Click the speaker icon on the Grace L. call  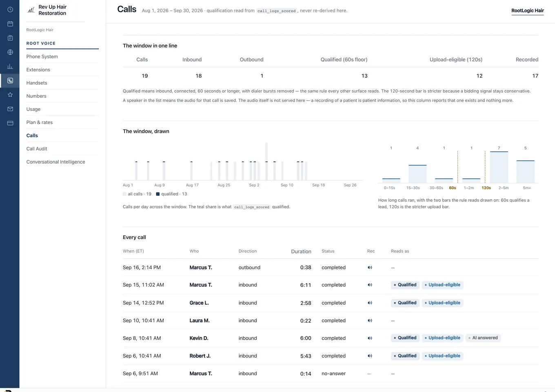[370, 303]
